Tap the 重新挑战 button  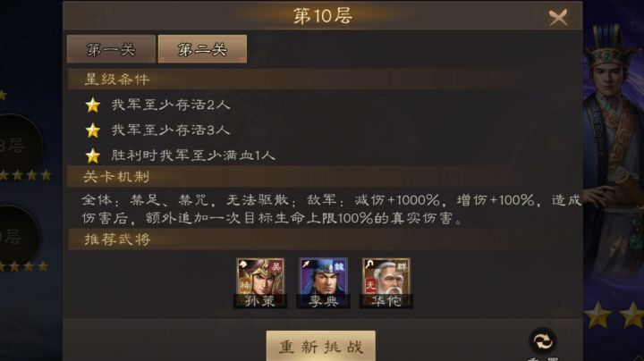point(321,346)
